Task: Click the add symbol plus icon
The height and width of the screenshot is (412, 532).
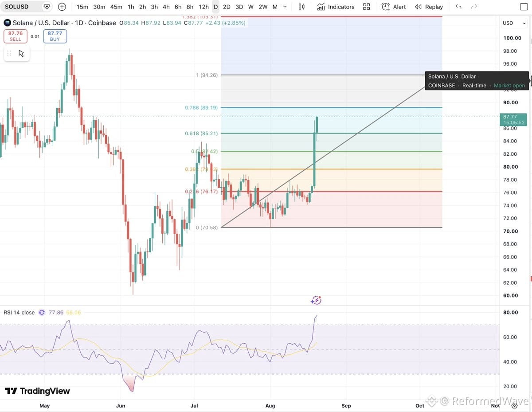Action: (x=62, y=7)
